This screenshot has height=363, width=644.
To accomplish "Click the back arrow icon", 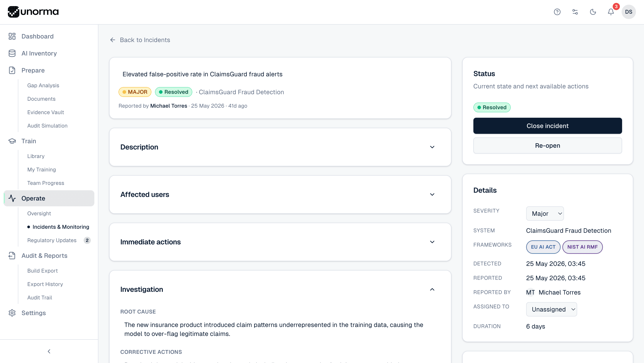I will 113,40.
